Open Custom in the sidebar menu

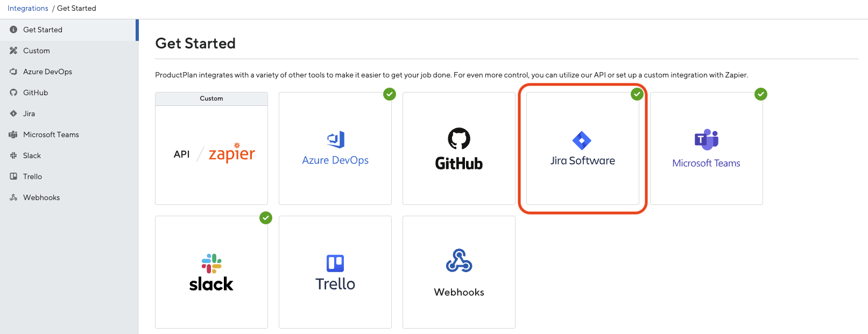click(x=69, y=51)
